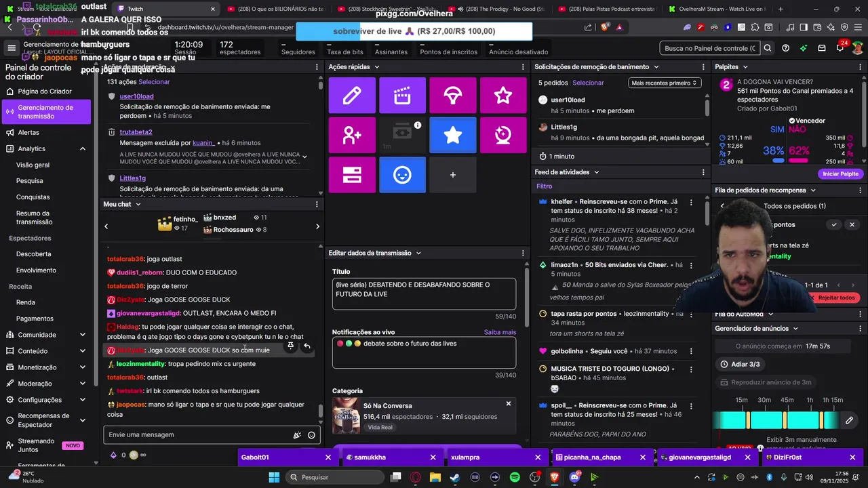Expand the Monetização sidebar section
Viewport: 868px width, 488px height.
click(x=83, y=367)
